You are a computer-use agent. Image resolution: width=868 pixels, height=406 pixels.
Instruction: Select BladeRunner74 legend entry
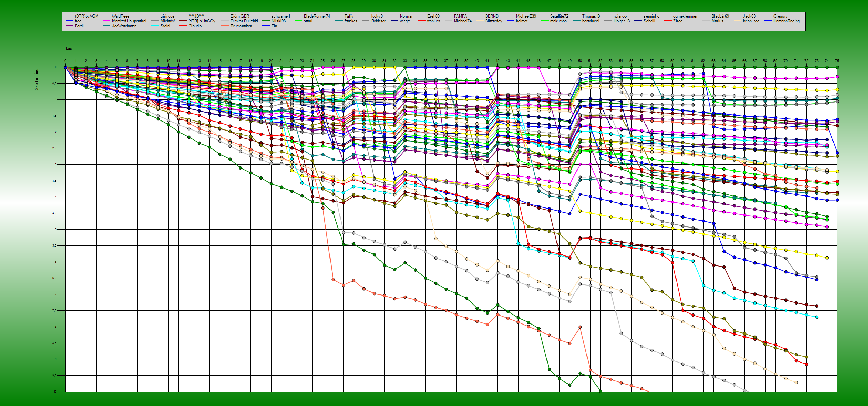pyautogui.click(x=317, y=16)
